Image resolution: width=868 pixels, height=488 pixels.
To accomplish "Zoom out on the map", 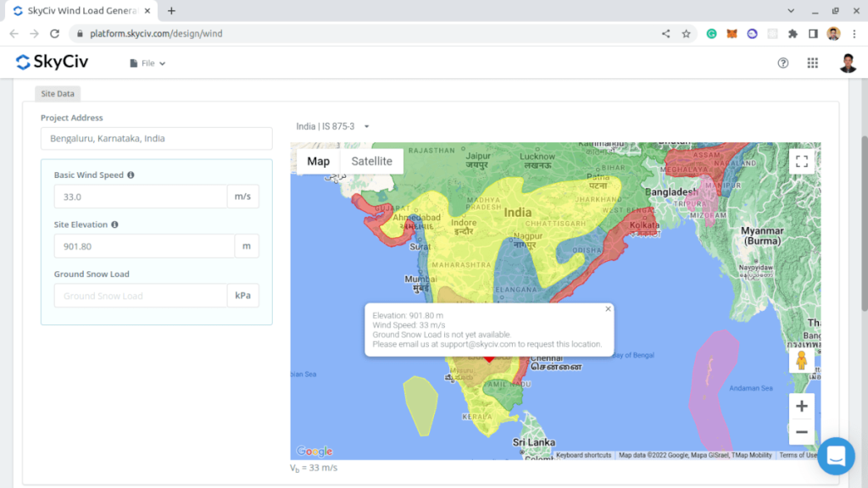I will point(801,432).
